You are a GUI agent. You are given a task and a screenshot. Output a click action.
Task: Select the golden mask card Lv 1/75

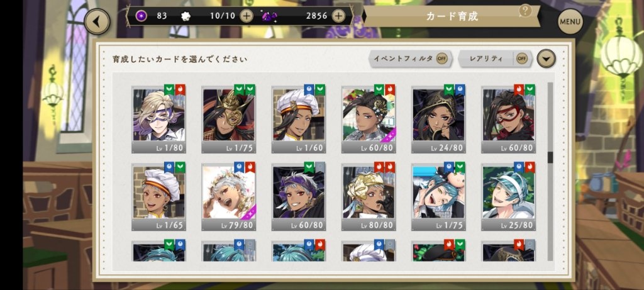click(229, 119)
